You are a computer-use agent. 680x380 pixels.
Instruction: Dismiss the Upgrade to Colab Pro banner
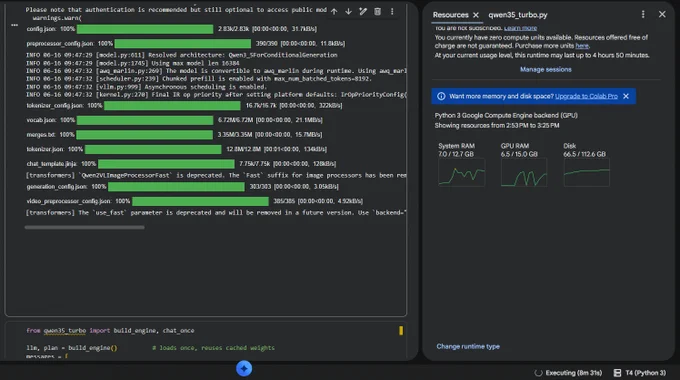click(626, 96)
